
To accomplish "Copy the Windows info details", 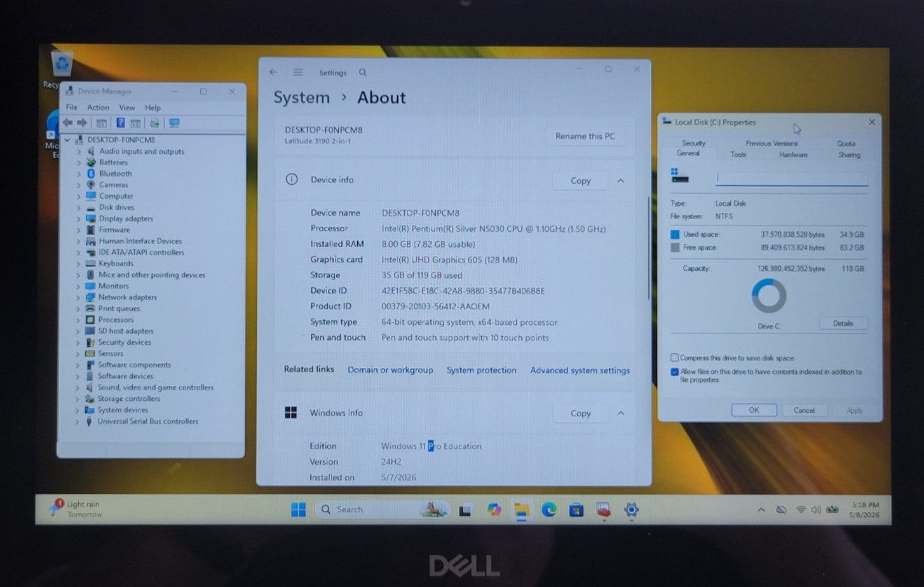I will (x=580, y=413).
